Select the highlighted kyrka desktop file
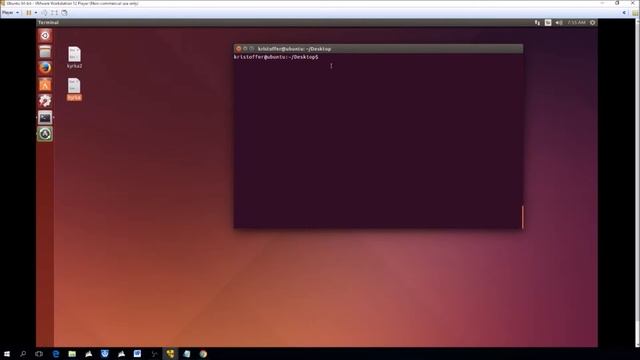The height and width of the screenshot is (360, 640). pyautogui.click(x=74, y=89)
